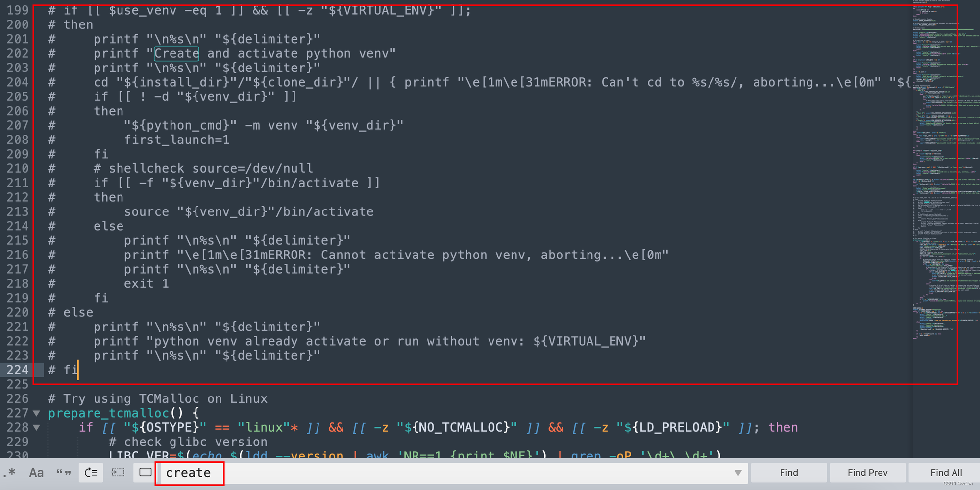Click 'python venv already activate' text on line 222
The width and height of the screenshot is (980, 490).
coord(260,341)
